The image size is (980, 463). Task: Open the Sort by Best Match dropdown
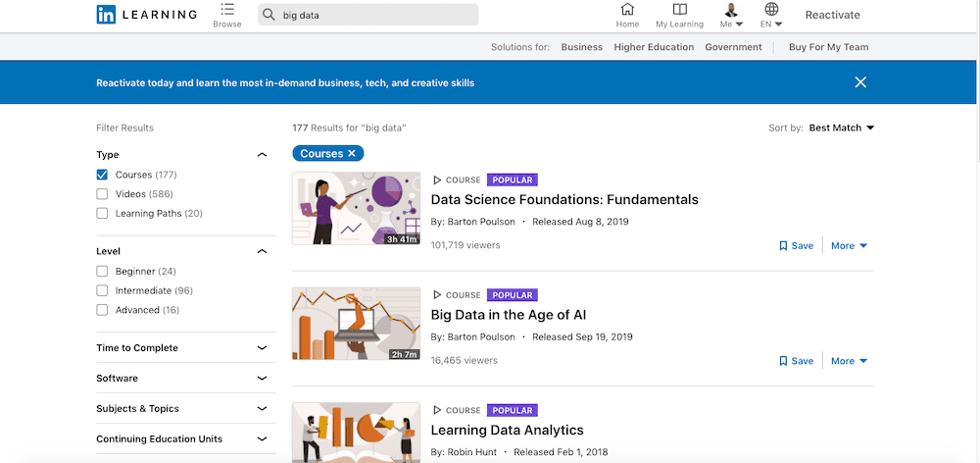[x=841, y=128]
